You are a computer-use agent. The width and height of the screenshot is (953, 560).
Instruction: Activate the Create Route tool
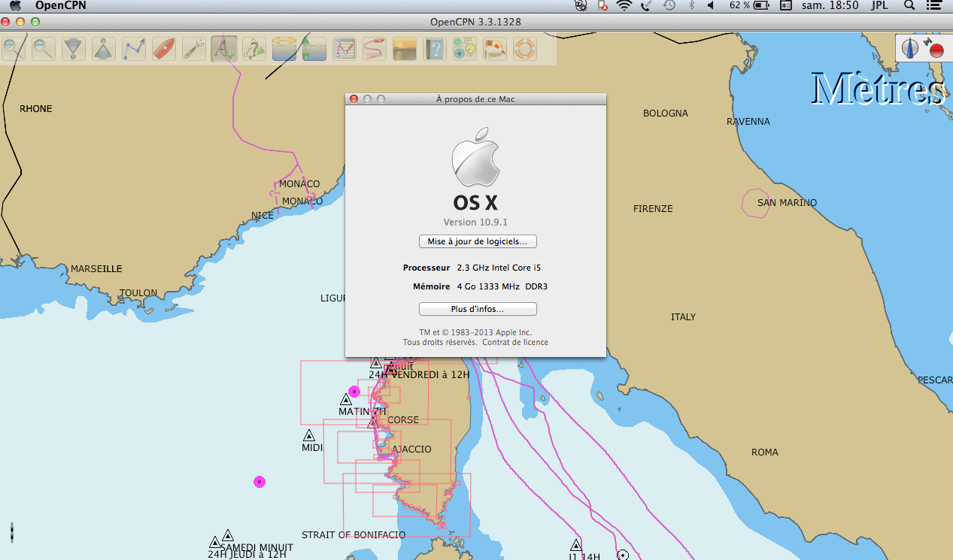tap(134, 50)
